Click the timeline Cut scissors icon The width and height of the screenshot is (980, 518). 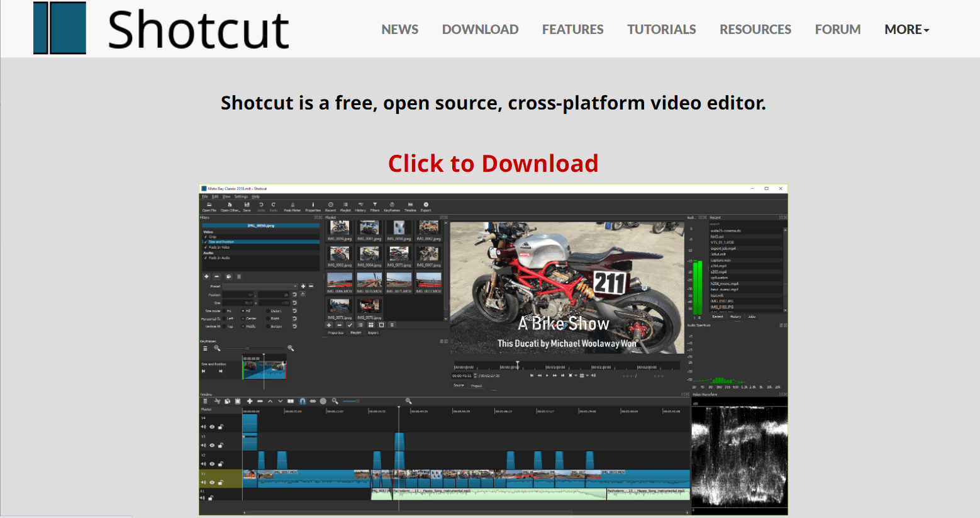[217, 401]
